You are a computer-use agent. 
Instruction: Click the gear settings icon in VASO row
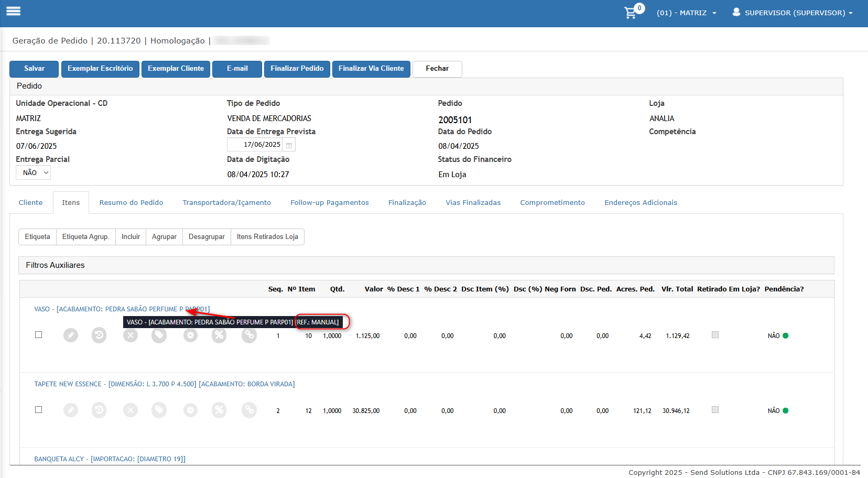coord(191,336)
